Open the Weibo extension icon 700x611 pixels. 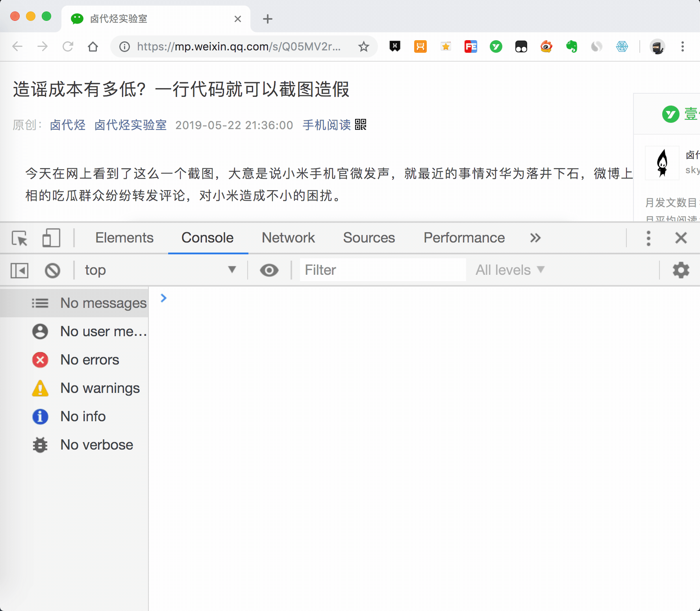pyautogui.click(x=546, y=46)
